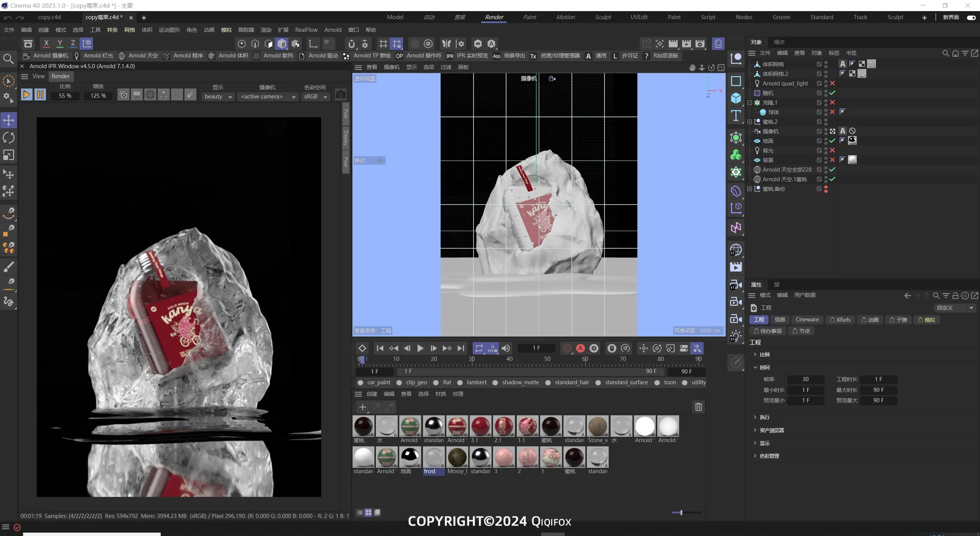Image resolution: width=980 pixels, height=536 pixels.
Task: Collapse the 时间 section
Action: pos(755,367)
